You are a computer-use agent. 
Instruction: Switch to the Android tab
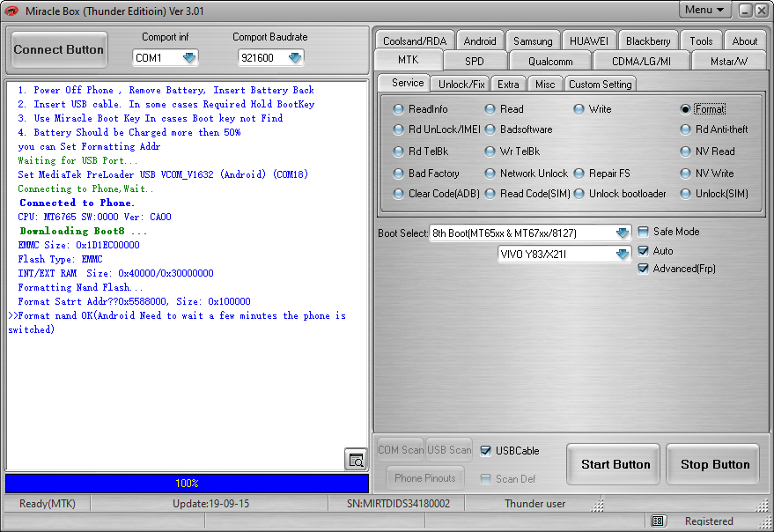(480, 41)
